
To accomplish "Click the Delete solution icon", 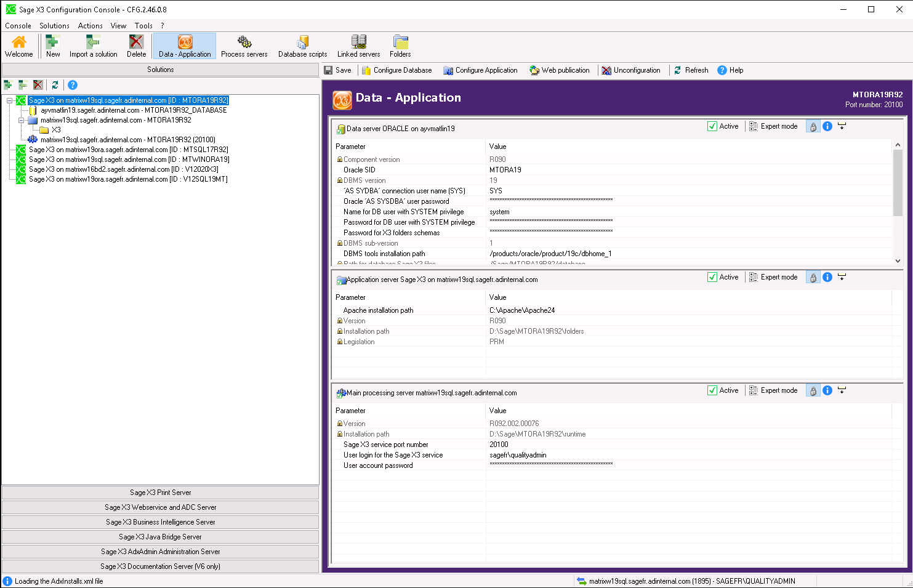I will pyautogui.click(x=136, y=46).
